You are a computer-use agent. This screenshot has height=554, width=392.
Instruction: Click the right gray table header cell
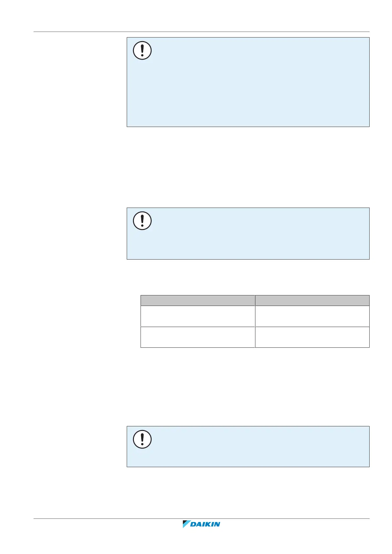point(312,300)
